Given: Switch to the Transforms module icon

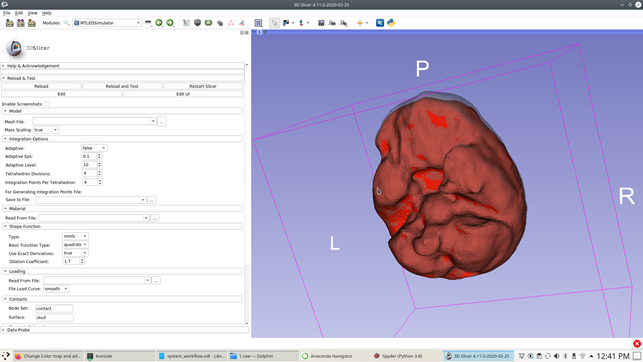Looking at the screenshot, I should pyautogui.click(x=220, y=23).
